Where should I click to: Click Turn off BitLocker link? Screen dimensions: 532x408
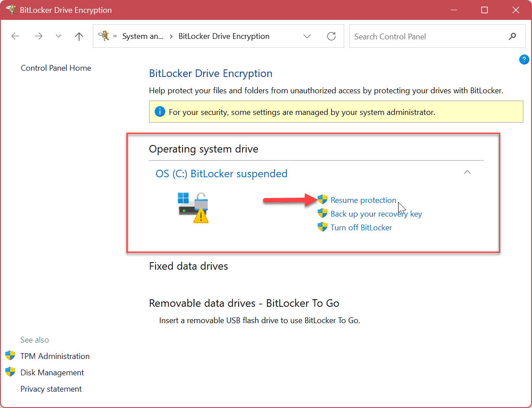tap(361, 228)
